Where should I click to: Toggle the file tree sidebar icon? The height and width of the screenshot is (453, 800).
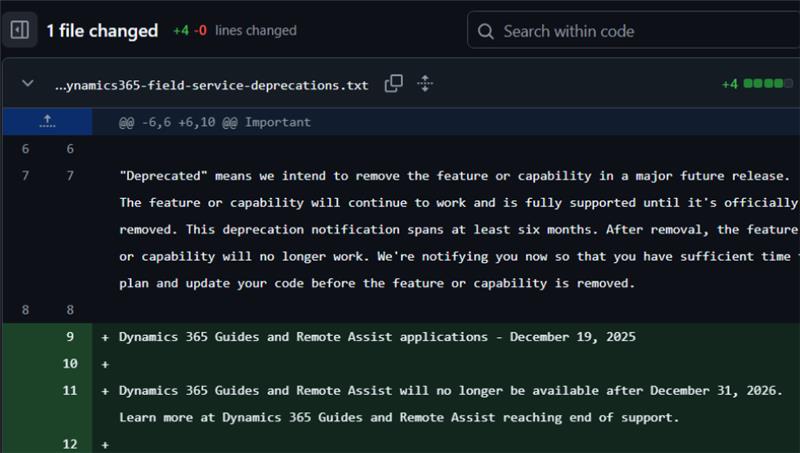tap(20, 30)
